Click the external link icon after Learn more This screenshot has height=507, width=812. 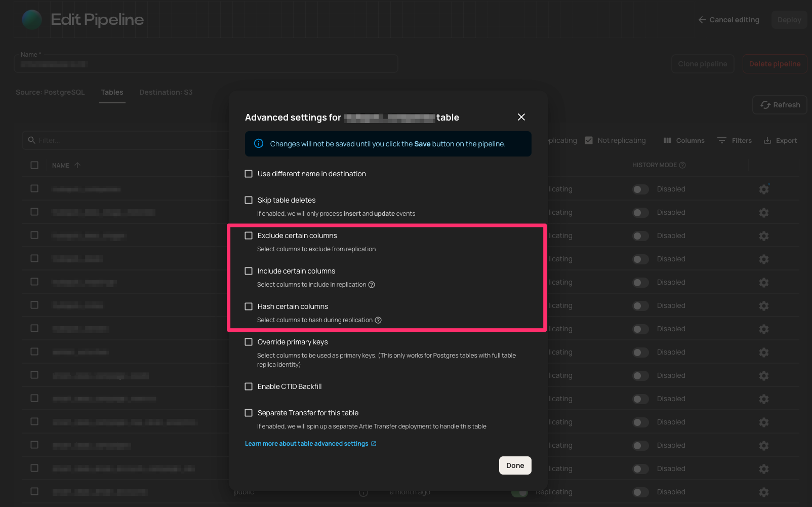pos(374,444)
